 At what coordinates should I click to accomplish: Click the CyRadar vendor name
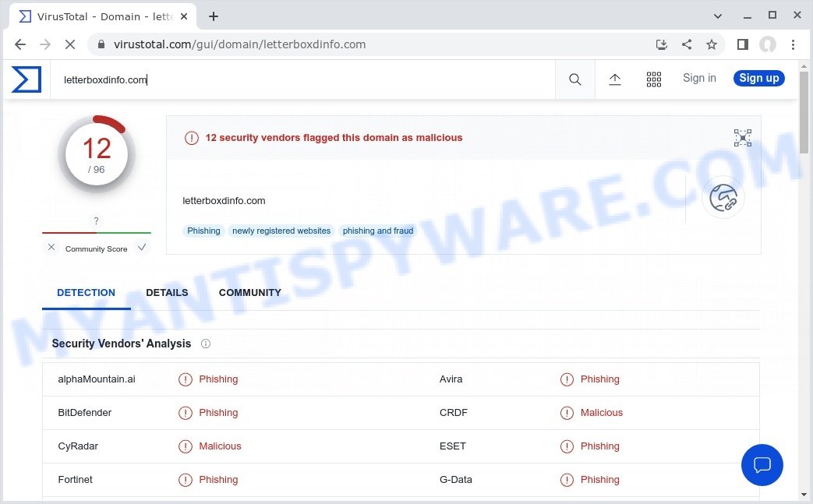point(78,446)
